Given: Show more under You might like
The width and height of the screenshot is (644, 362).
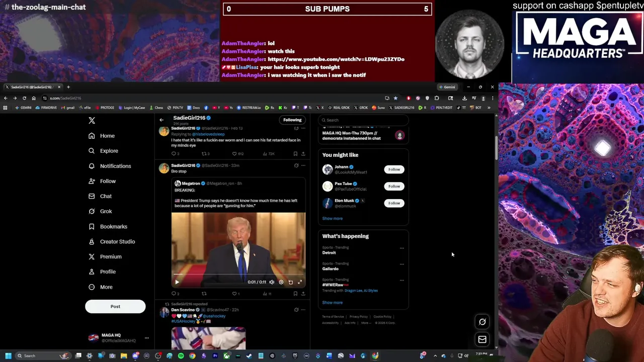Looking at the screenshot, I should pyautogui.click(x=332, y=219).
